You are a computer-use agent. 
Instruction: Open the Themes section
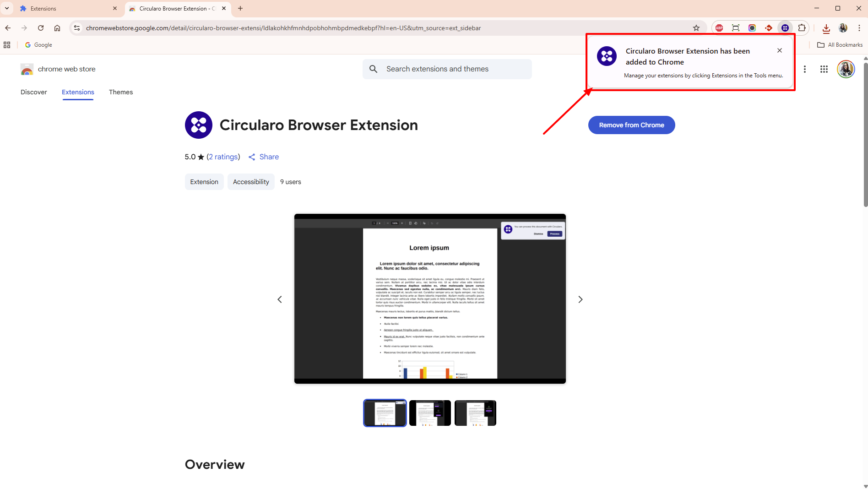120,92
